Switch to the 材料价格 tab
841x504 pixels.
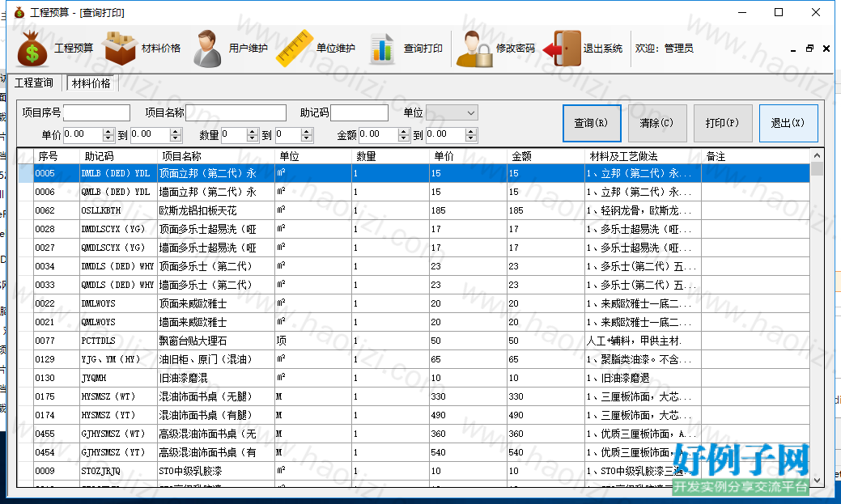[91, 83]
